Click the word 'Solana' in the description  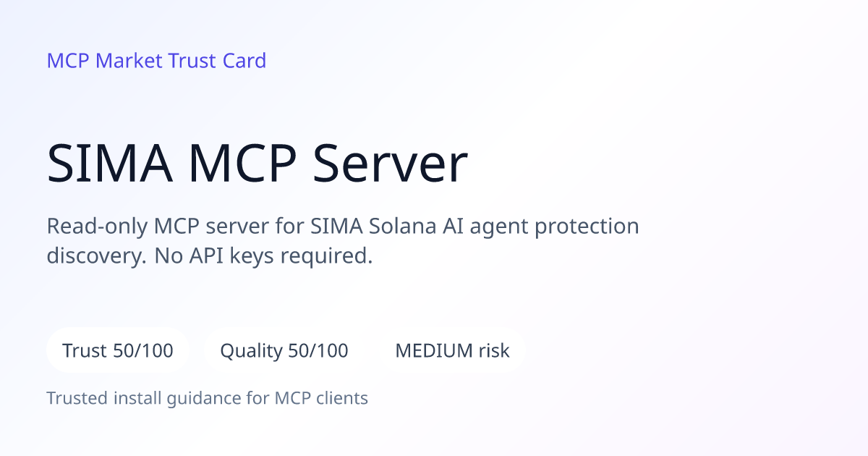[x=403, y=227]
